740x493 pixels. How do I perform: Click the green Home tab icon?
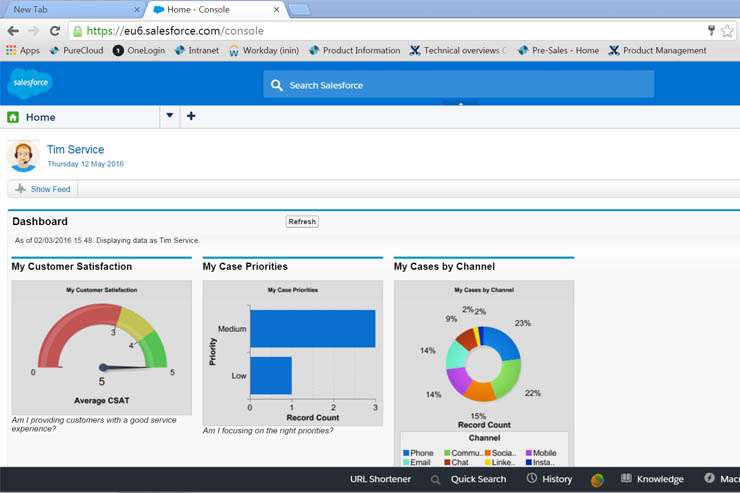coord(13,117)
